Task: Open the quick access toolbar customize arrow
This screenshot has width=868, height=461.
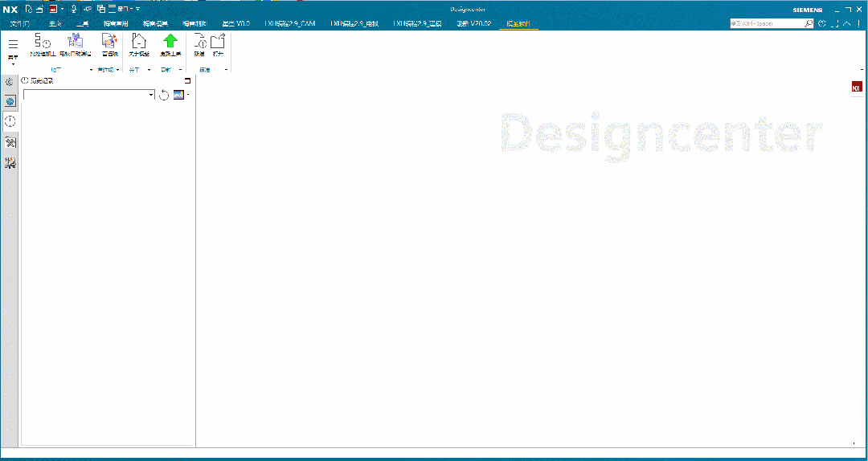Action: [138, 10]
